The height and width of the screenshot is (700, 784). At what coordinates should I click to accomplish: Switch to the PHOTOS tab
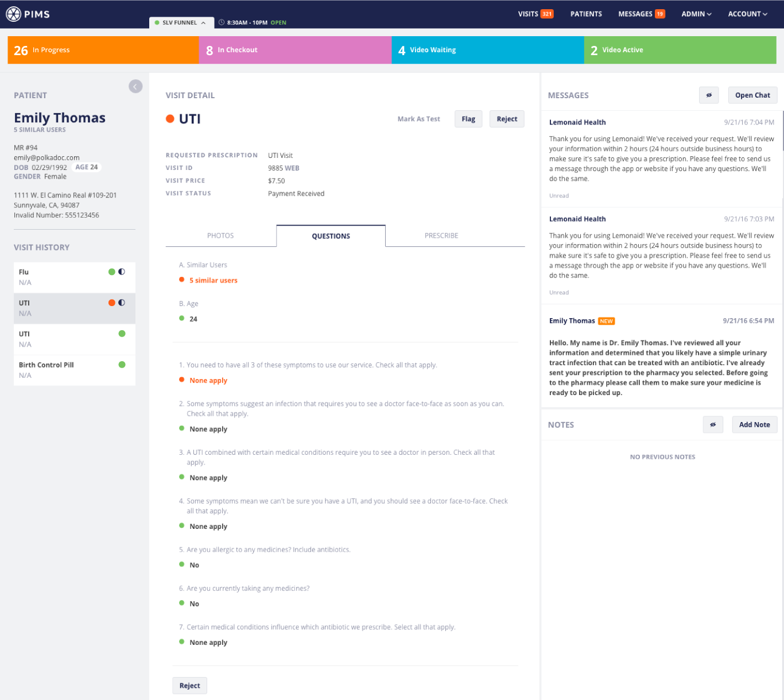pos(220,235)
